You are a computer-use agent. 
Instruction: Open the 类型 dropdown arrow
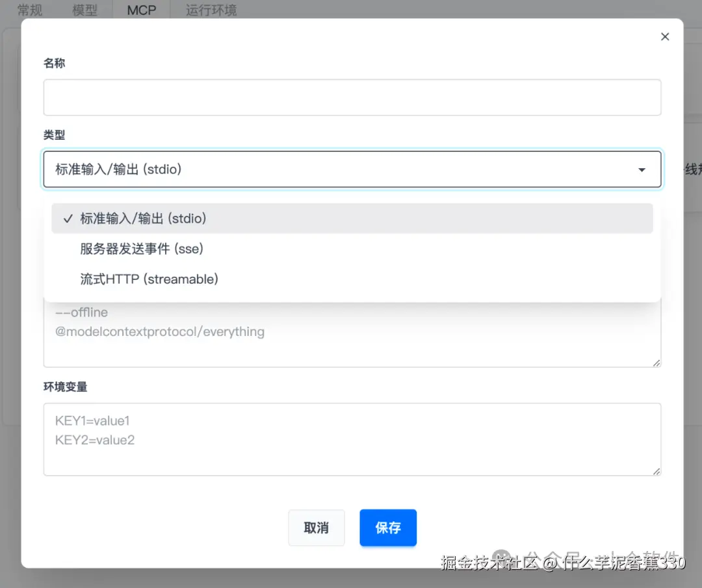tap(642, 169)
